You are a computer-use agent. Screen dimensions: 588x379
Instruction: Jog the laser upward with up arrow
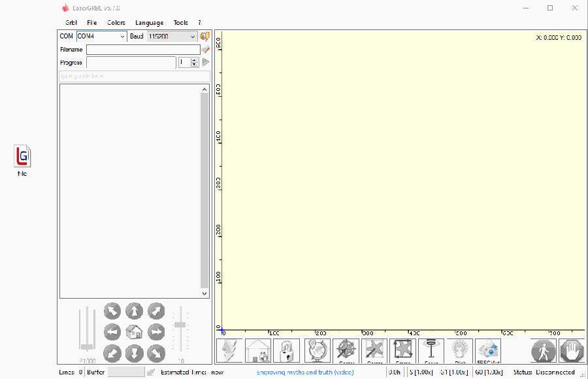click(134, 310)
